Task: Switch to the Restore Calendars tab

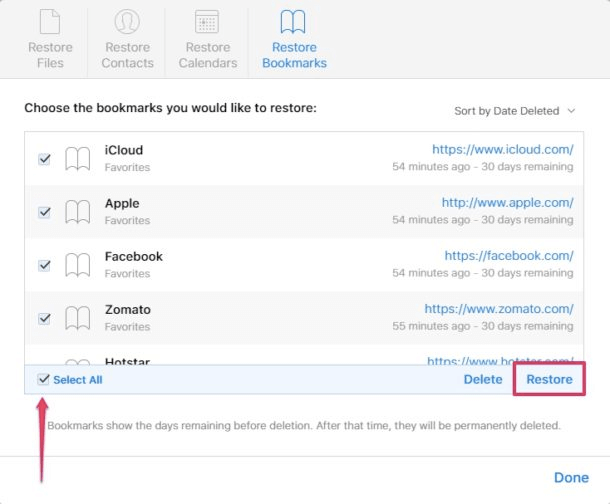Action: click(208, 39)
